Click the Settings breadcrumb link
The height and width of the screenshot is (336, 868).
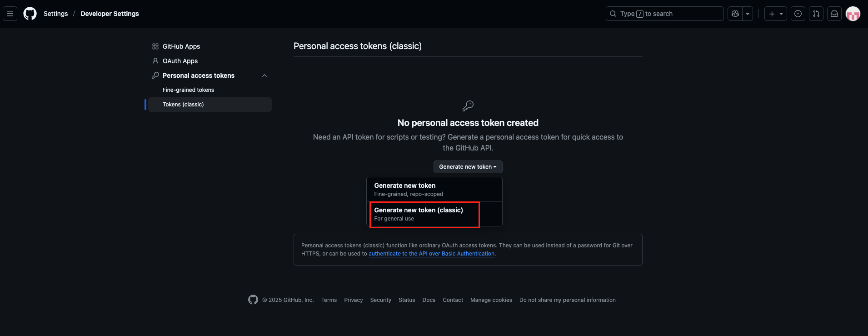55,14
